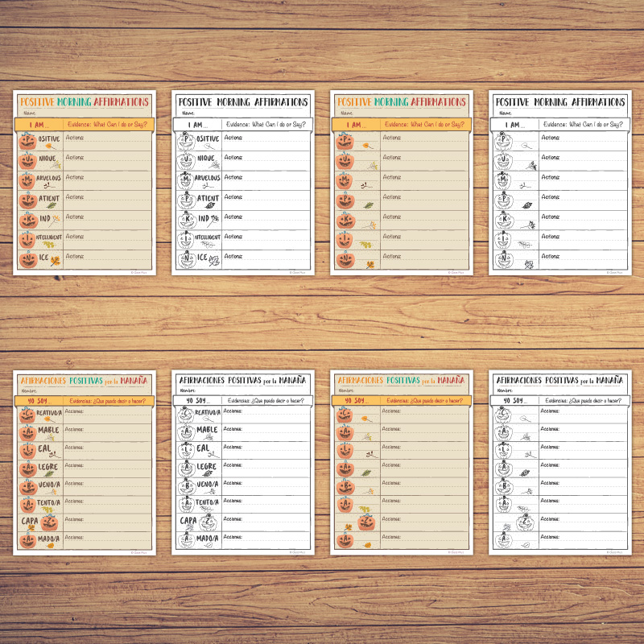644x644 pixels.
Task: Click the I AM... header bar
Action: tap(40, 123)
